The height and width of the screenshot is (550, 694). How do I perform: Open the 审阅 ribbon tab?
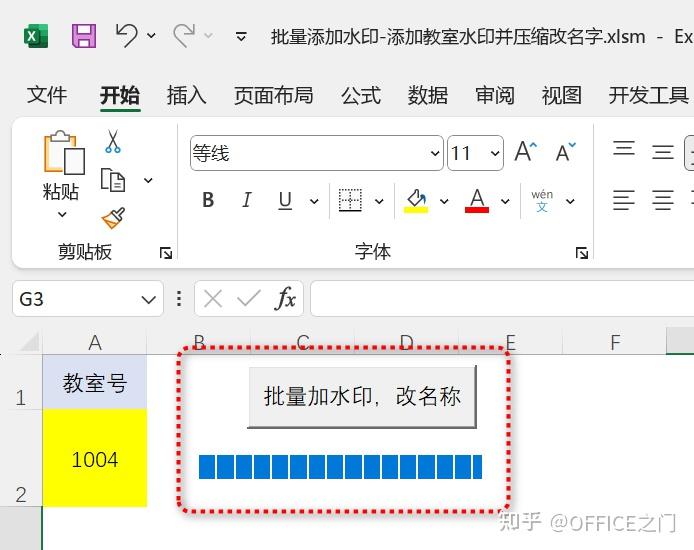[x=495, y=95]
